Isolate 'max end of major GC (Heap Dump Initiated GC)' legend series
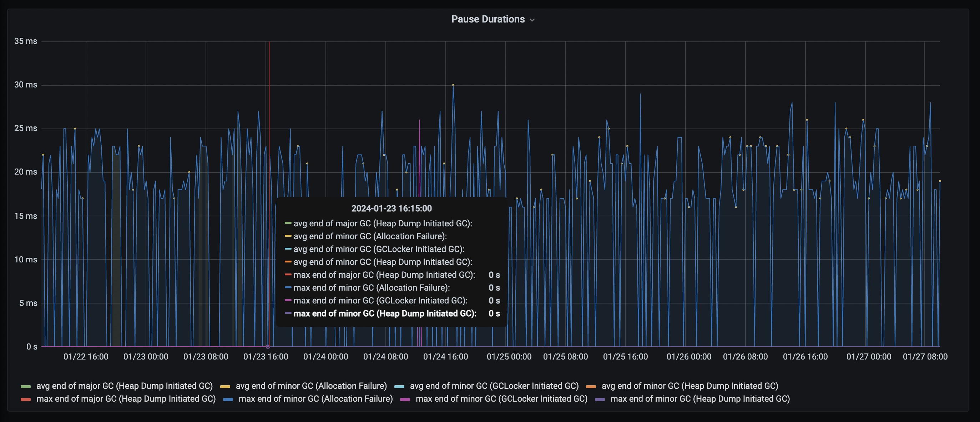 pos(126,399)
